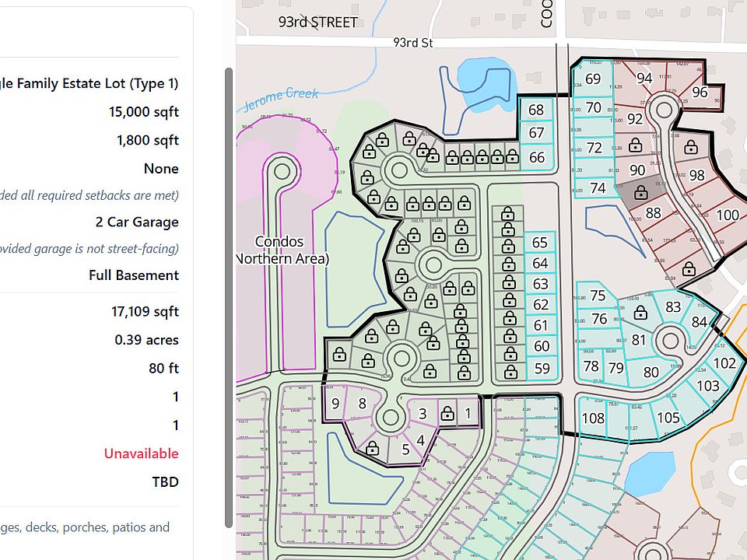Select lot 84 on the map
Image resolution: width=747 pixels, height=560 pixels.
click(699, 322)
